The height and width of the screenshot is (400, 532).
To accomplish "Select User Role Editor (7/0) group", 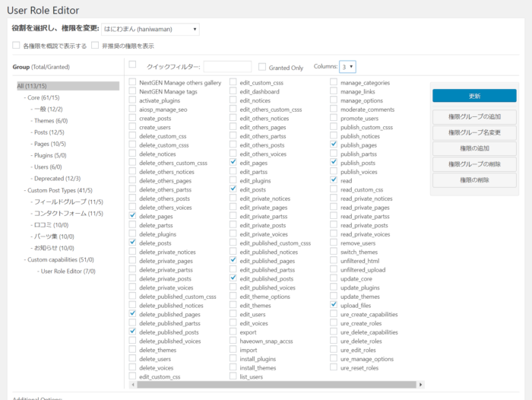I will [x=68, y=271].
